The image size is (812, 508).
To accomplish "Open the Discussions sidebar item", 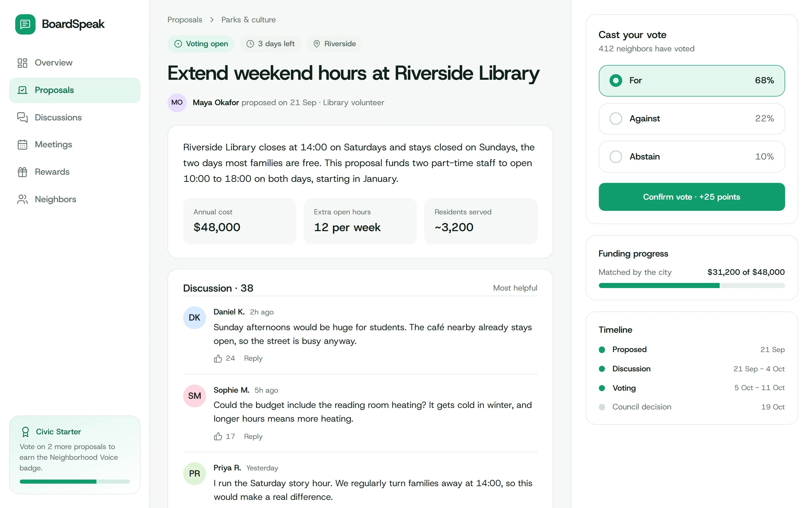I will coord(75,117).
